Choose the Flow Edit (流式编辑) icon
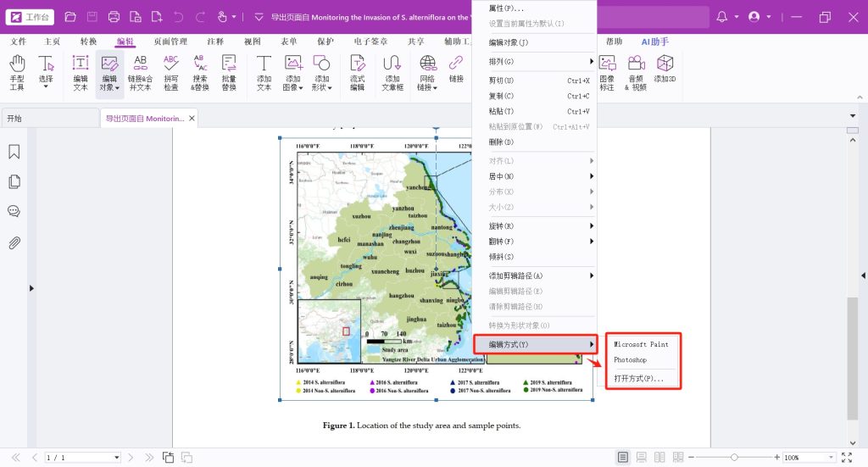868x467 pixels. pyautogui.click(x=357, y=71)
